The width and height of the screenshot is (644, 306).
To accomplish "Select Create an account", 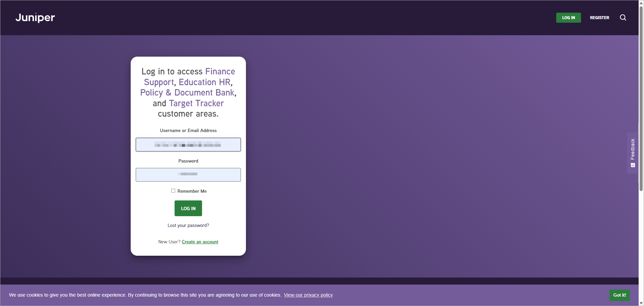I will tap(200, 242).
